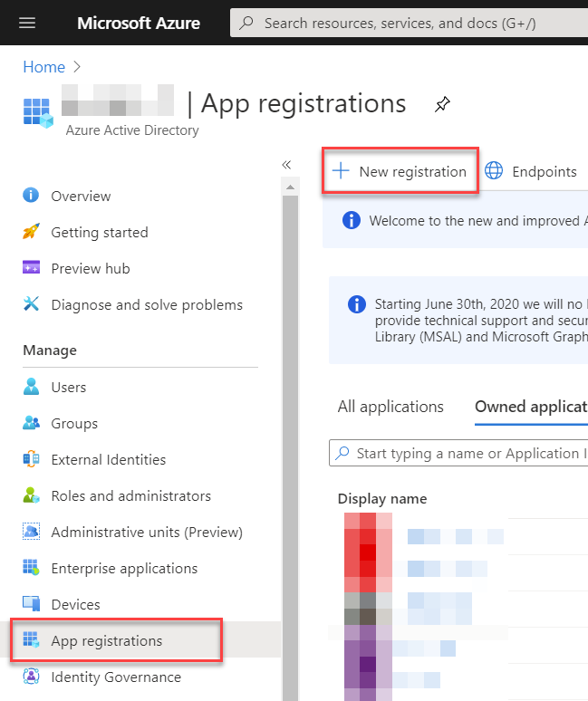This screenshot has height=701, width=588.
Task: Click the Microsoft Azure title
Action: tap(139, 23)
